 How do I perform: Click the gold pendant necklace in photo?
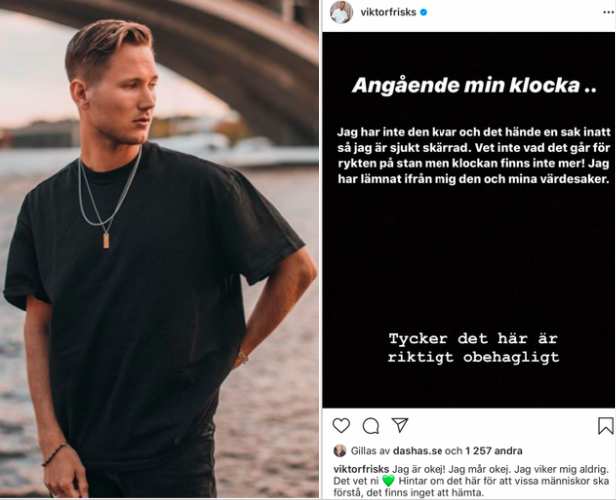click(106, 240)
